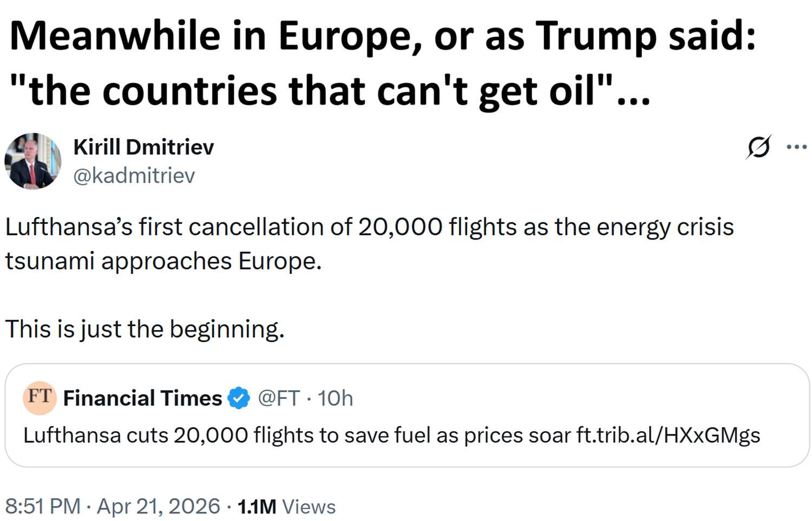
Task: Open the Kirill Dmitriev display name
Action: 143,147
